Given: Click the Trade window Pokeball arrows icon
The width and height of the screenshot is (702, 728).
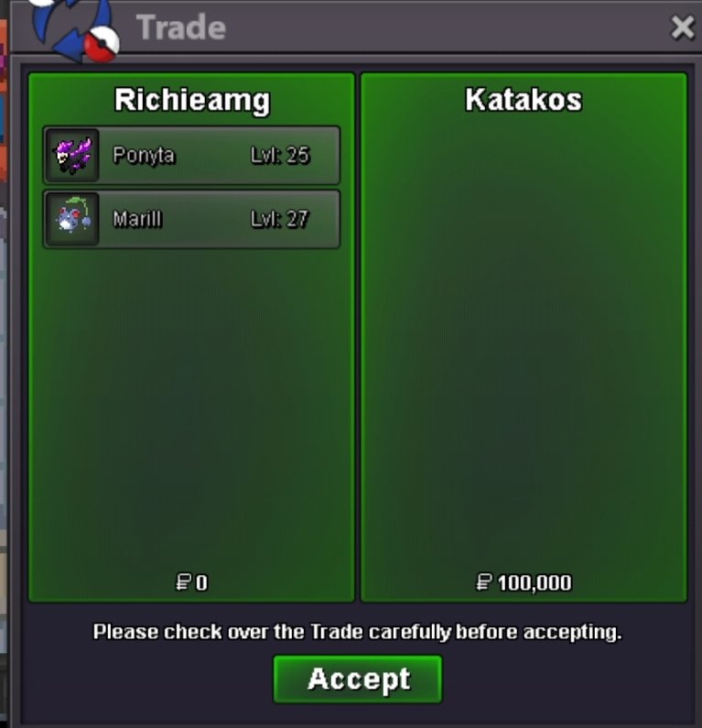Looking at the screenshot, I should coord(74,30).
